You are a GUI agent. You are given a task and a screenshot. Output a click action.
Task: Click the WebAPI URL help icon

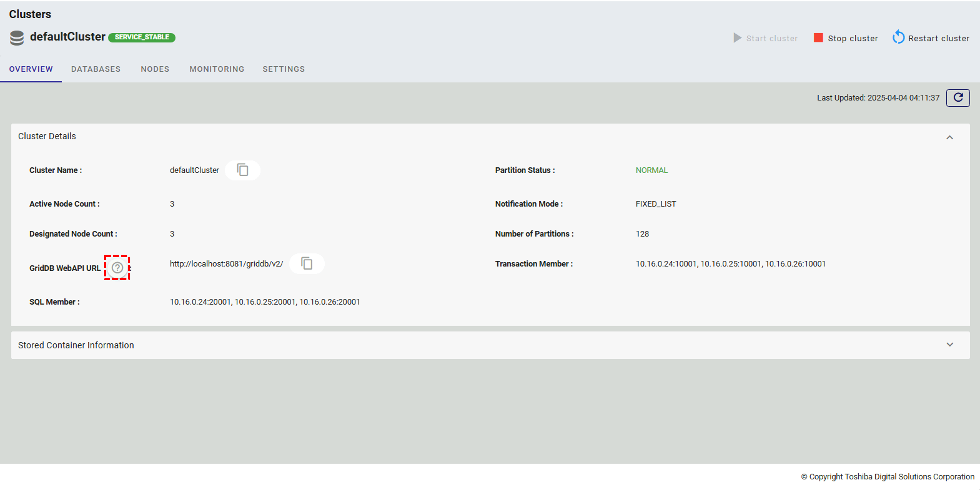tap(117, 268)
